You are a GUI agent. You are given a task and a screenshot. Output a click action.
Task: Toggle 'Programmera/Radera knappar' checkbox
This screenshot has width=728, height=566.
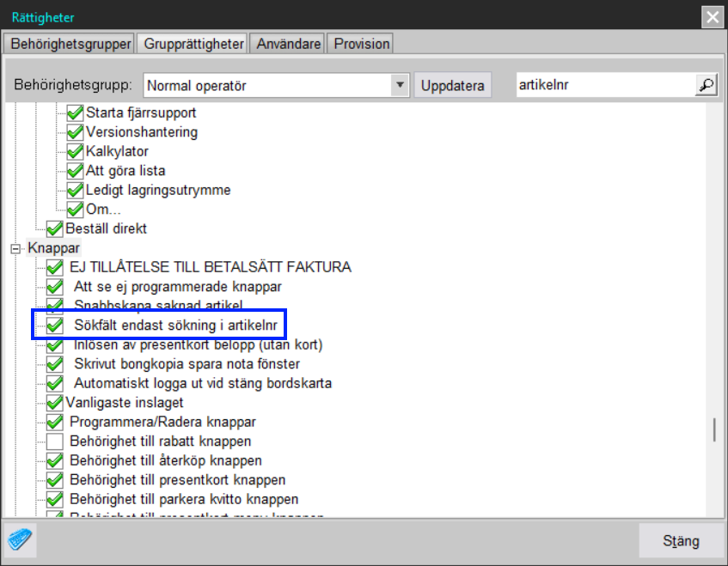56,422
